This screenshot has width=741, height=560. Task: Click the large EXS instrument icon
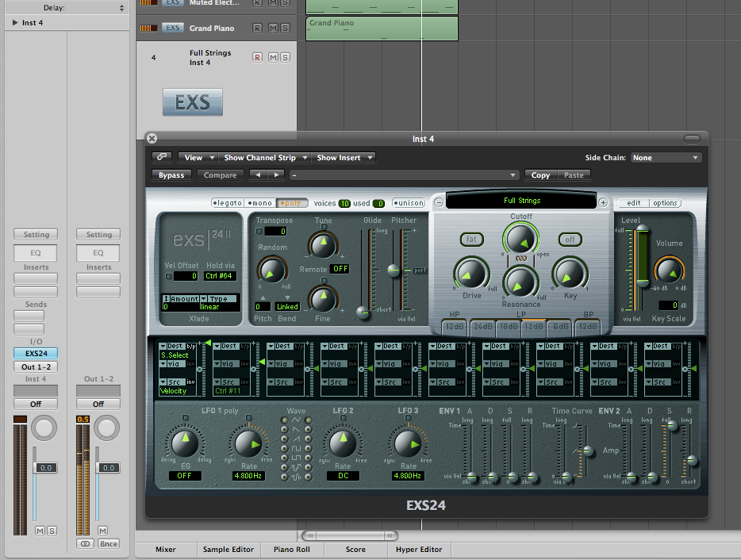coord(192,102)
